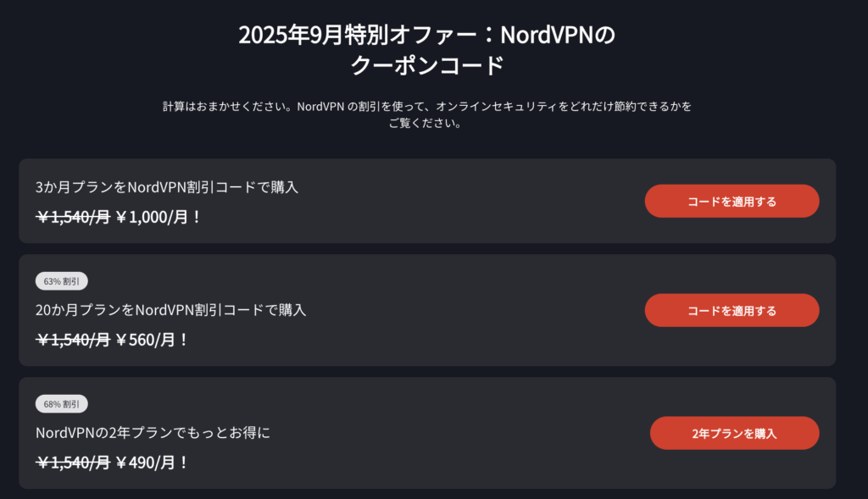The height and width of the screenshot is (499, 868).
Task: Apply the code for the 20か月プラン
Action: [732, 310]
